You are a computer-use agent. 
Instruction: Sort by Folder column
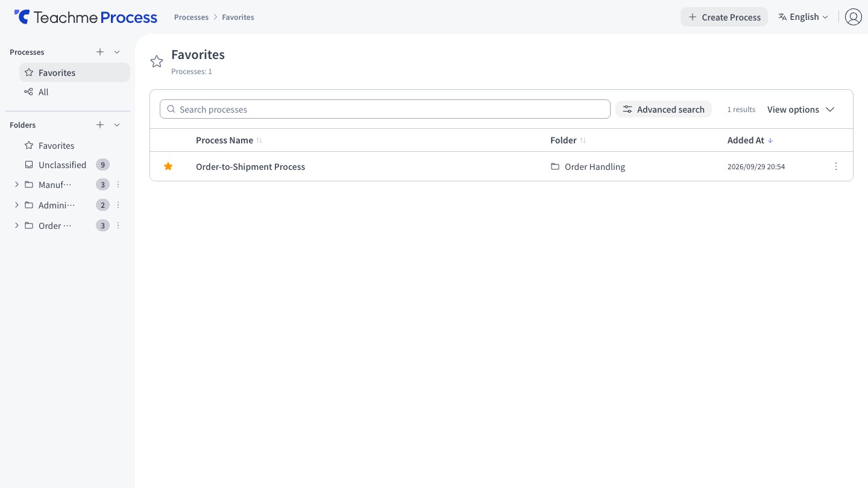click(x=568, y=140)
